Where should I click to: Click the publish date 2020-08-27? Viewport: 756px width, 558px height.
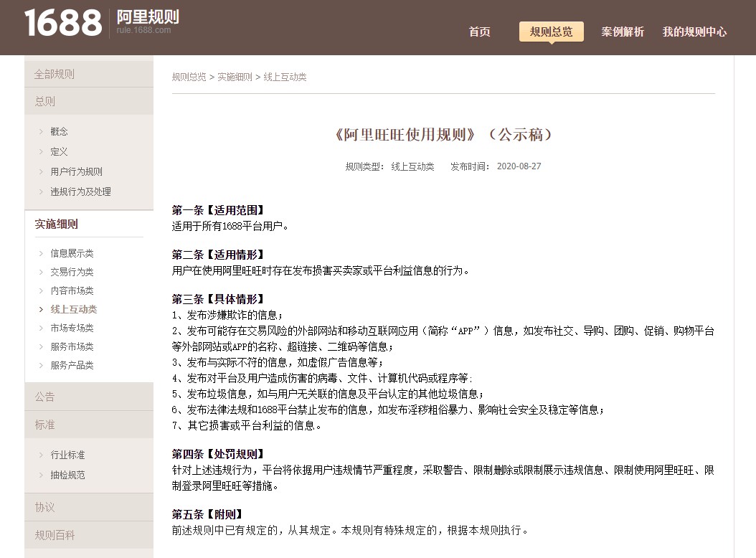(x=519, y=166)
